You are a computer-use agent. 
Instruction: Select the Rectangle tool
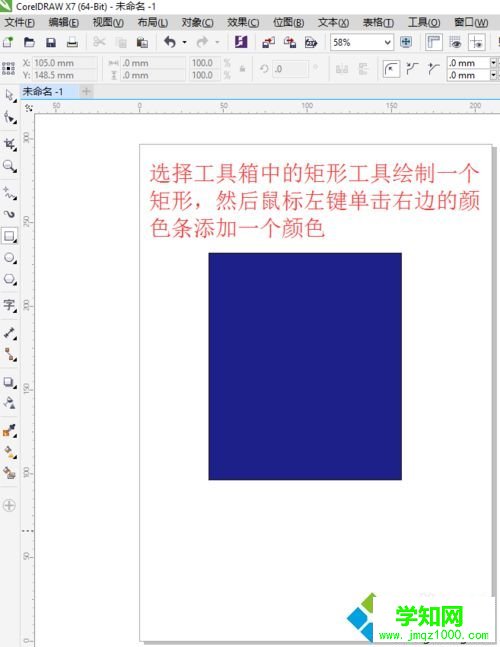[x=9, y=236]
